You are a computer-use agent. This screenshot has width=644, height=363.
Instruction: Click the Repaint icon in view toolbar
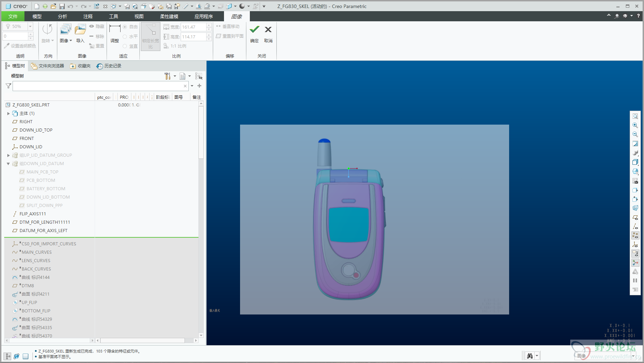[635, 143]
